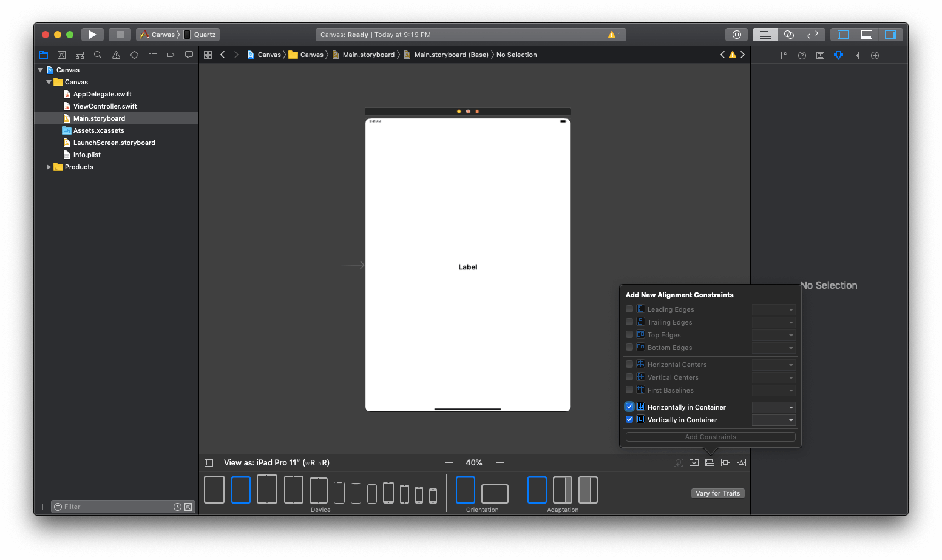Open the Library button in toolbar

coord(736,35)
